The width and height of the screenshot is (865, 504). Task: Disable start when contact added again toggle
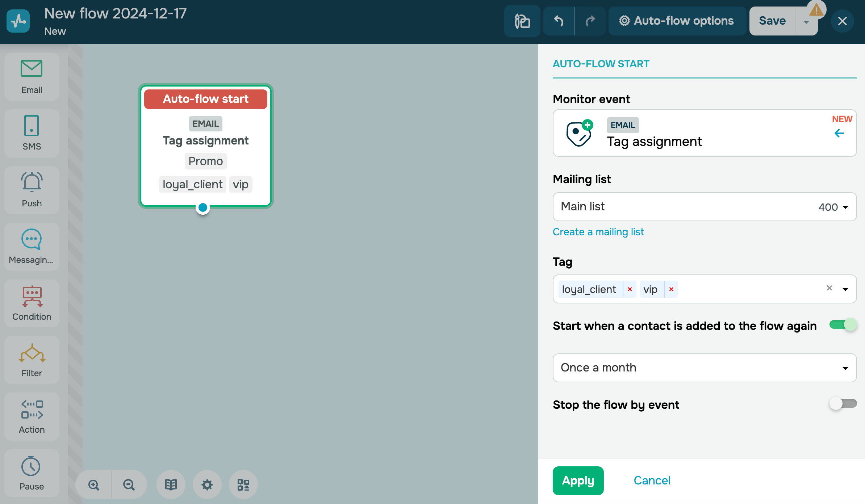click(x=843, y=325)
